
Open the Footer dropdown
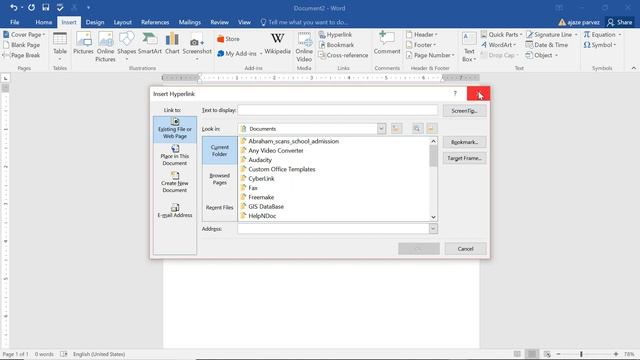pyautogui.click(x=421, y=45)
